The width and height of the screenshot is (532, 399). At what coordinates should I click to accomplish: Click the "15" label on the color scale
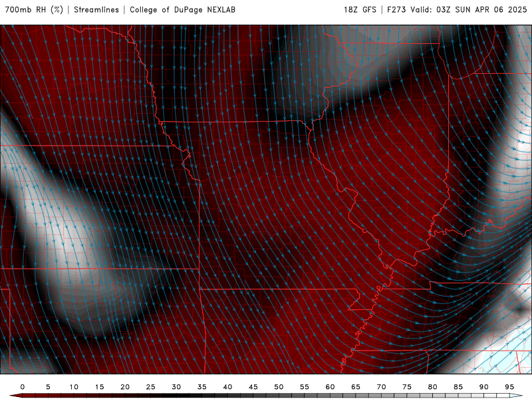[x=99, y=387]
